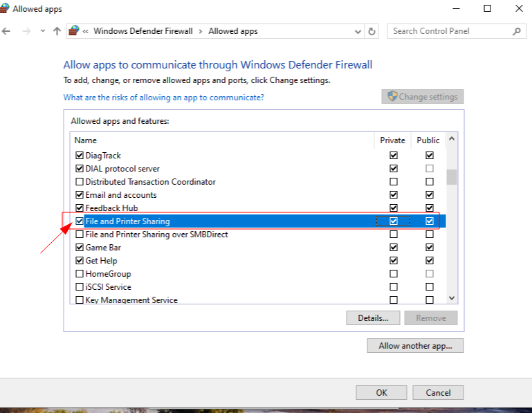
Task: Click the Public column header
Action: [428, 140]
